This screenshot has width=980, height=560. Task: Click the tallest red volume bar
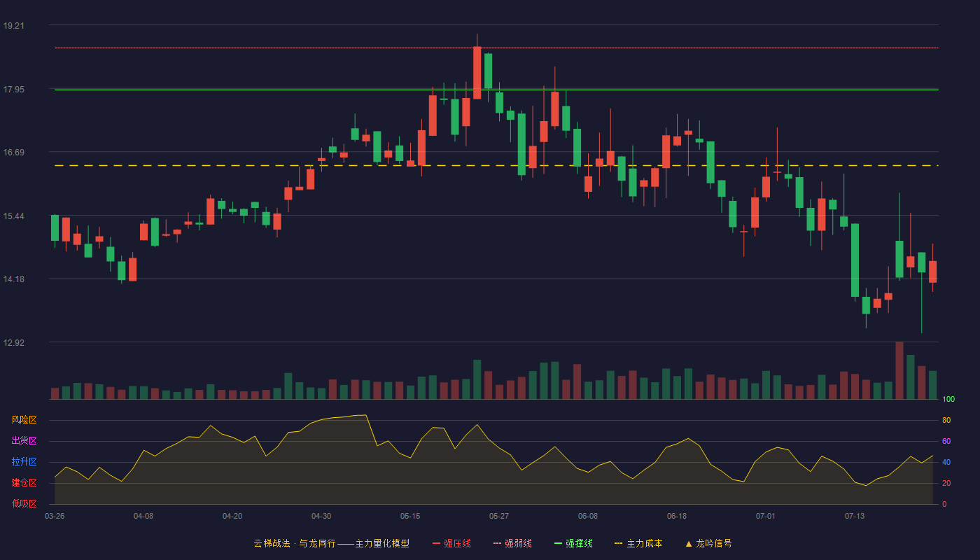click(899, 370)
